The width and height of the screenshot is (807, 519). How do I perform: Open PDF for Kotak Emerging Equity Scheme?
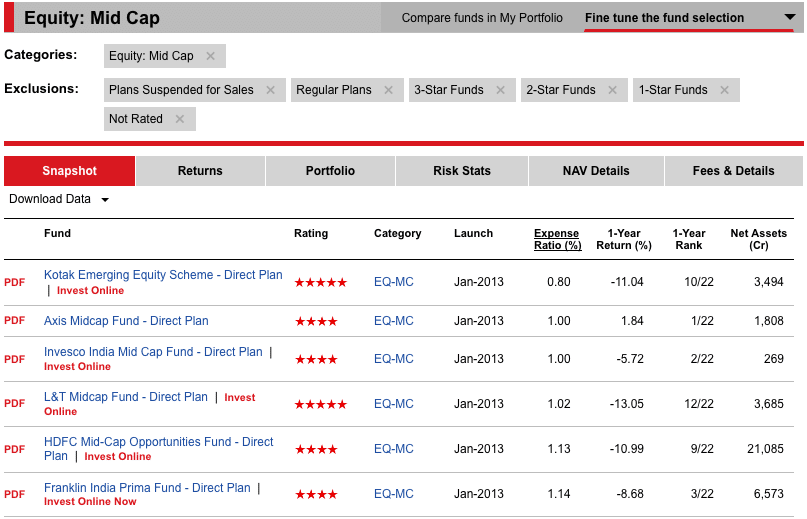click(14, 282)
